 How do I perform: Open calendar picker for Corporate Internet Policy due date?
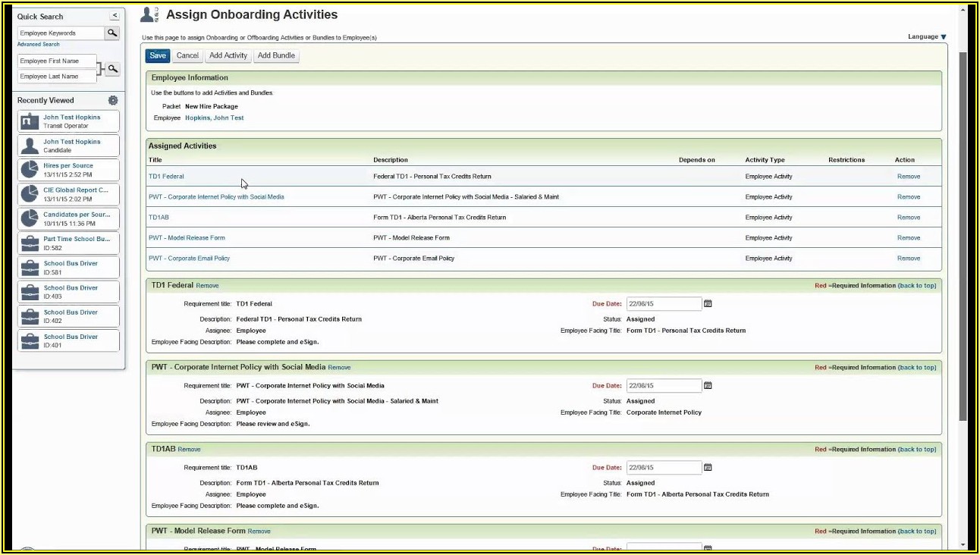click(708, 386)
